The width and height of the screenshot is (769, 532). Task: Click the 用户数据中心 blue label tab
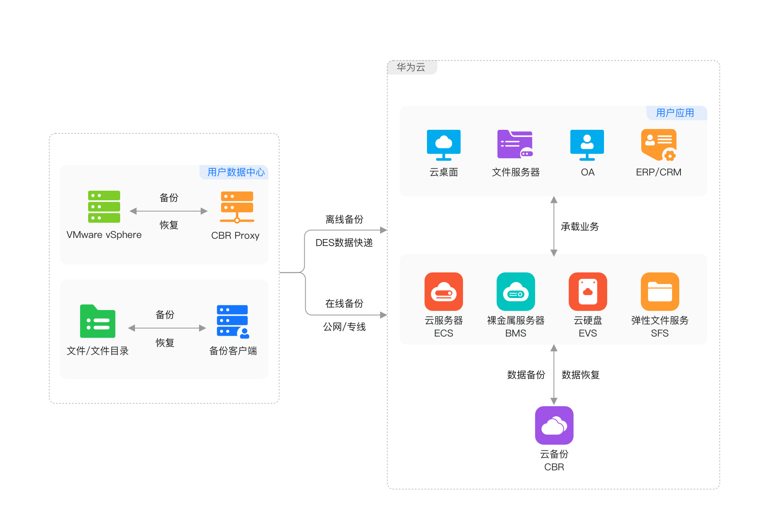coord(236,172)
